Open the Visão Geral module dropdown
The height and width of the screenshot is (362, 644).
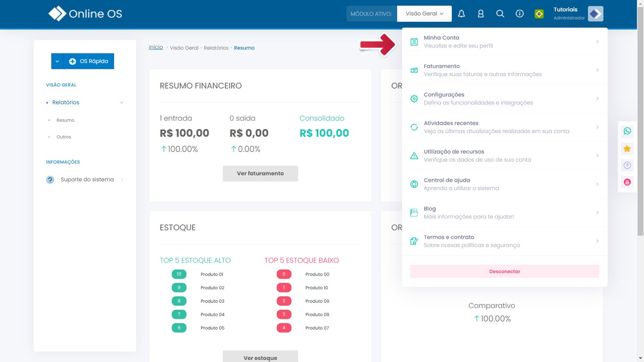point(424,14)
